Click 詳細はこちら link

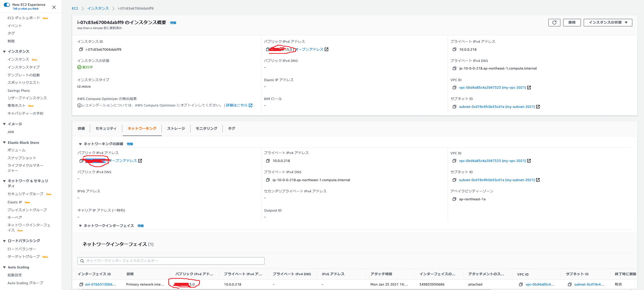[x=236, y=105]
